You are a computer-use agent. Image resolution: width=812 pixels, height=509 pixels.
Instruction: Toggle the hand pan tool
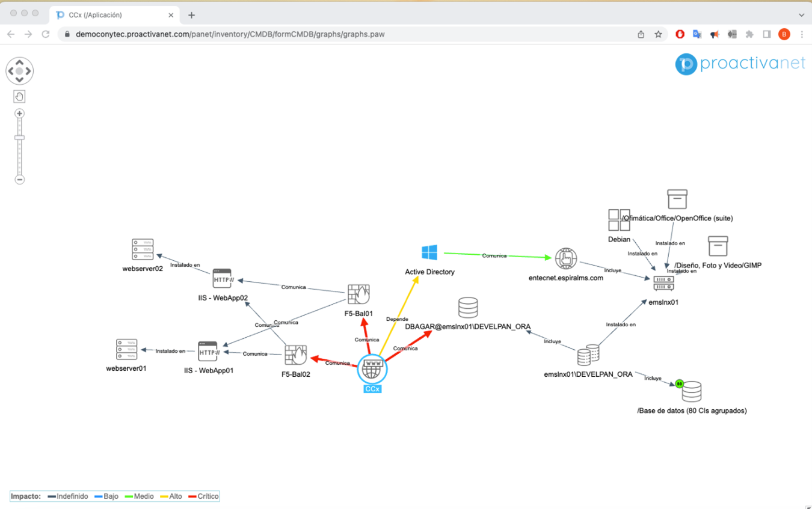[x=19, y=96]
